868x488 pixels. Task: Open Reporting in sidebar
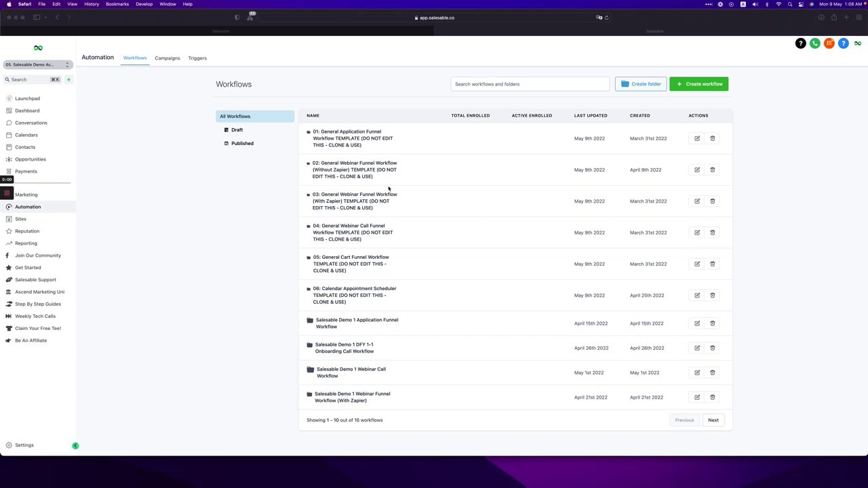coord(26,243)
